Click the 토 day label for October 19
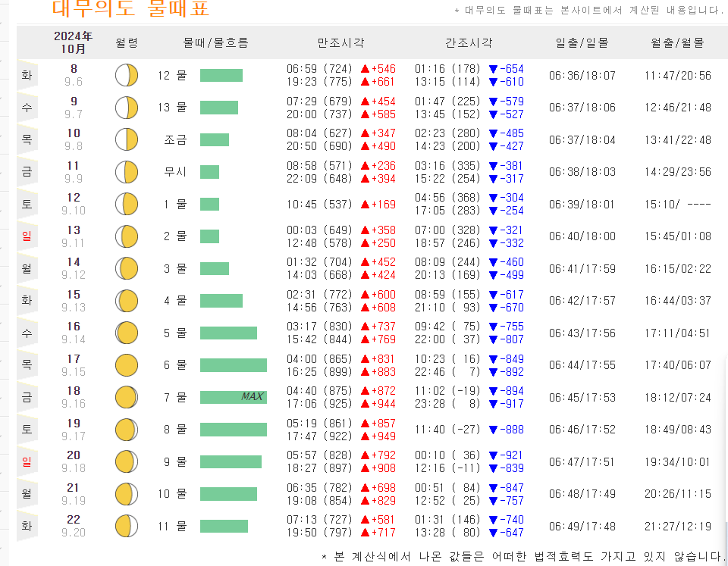This screenshot has width=728, height=566. (x=27, y=429)
